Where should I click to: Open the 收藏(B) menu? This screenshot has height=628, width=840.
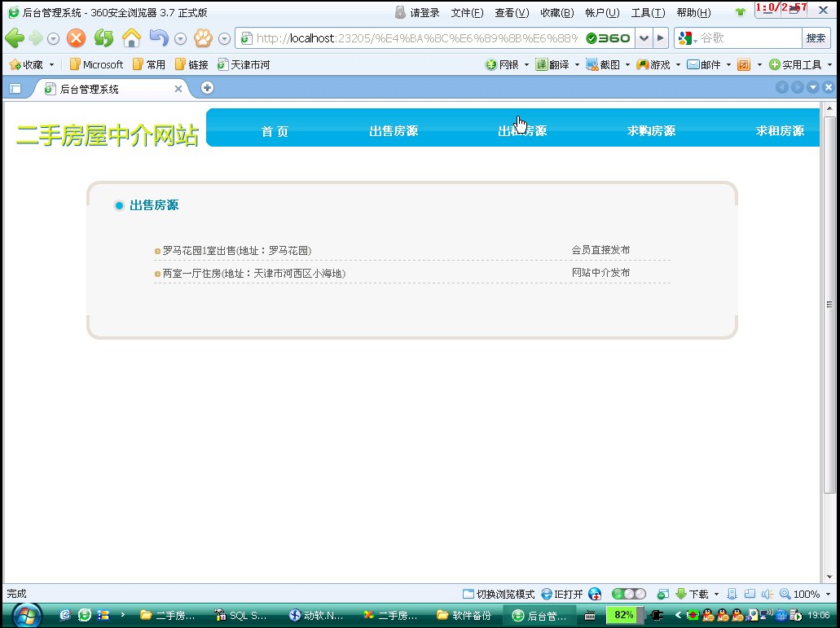tap(557, 12)
